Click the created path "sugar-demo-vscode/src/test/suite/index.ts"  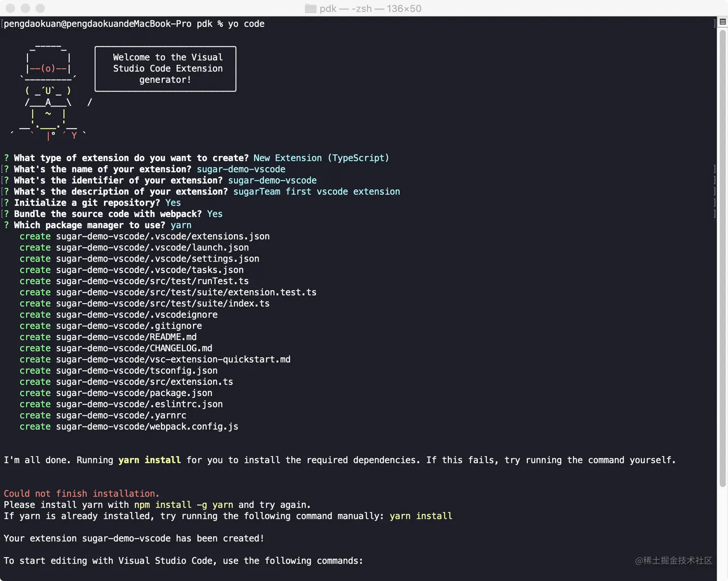pyautogui.click(x=163, y=304)
